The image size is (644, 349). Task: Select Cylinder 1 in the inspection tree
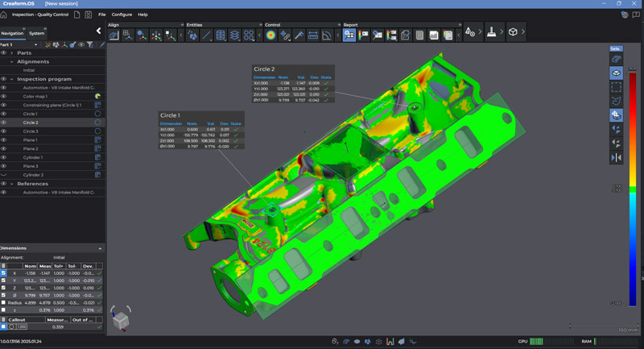click(x=33, y=157)
